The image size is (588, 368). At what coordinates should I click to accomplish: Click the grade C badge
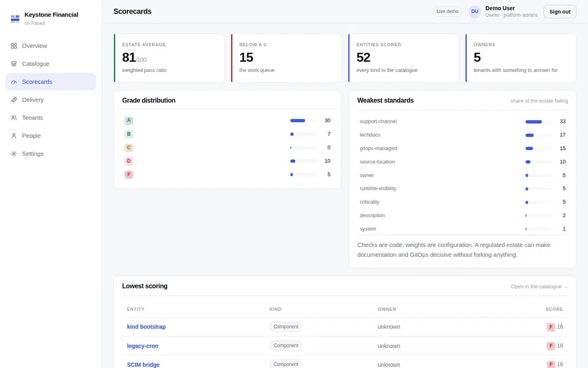point(128,148)
